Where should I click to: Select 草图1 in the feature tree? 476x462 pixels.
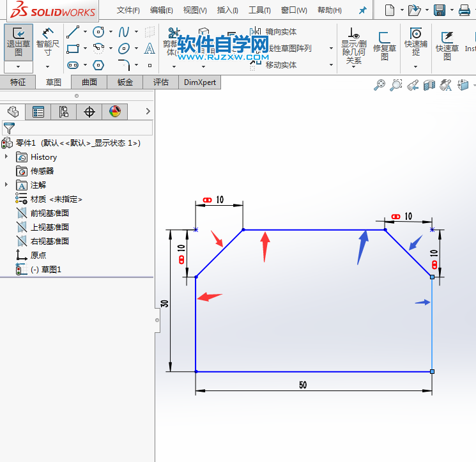(50, 270)
